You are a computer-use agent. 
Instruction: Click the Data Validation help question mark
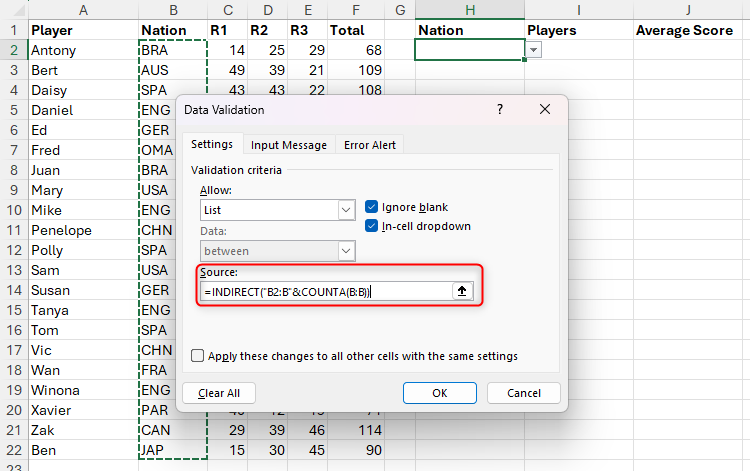(500, 110)
